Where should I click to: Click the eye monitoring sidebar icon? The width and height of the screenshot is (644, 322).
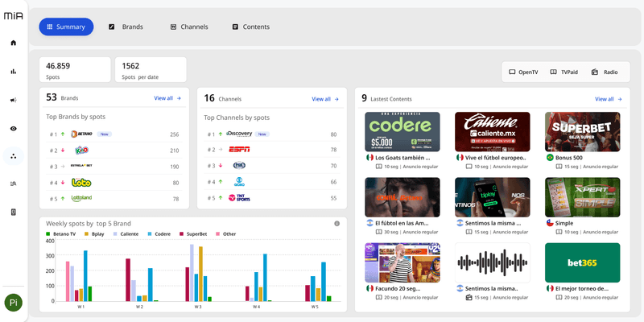[14, 129]
